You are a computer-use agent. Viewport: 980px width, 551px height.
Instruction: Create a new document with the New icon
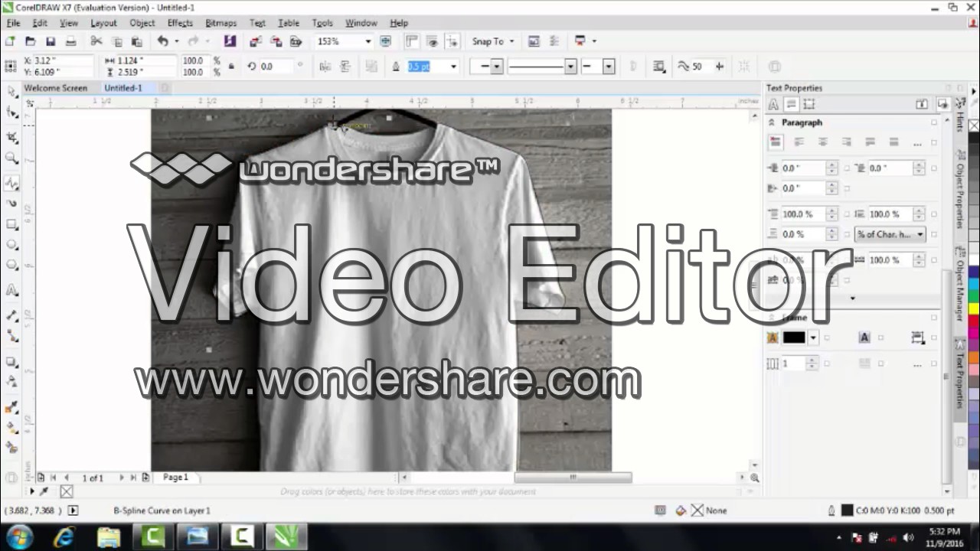tap(11, 41)
